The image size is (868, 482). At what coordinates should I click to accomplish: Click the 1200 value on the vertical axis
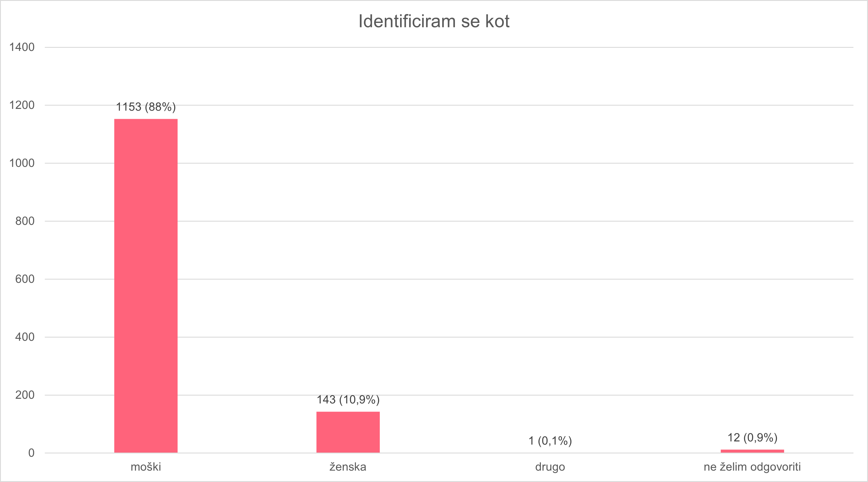(22, 105)
